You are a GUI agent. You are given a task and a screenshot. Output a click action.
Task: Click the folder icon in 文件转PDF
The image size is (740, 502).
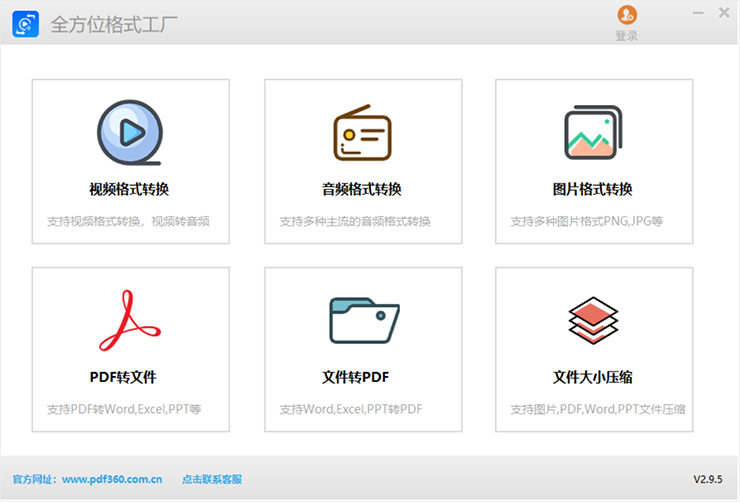pos(364,320)
